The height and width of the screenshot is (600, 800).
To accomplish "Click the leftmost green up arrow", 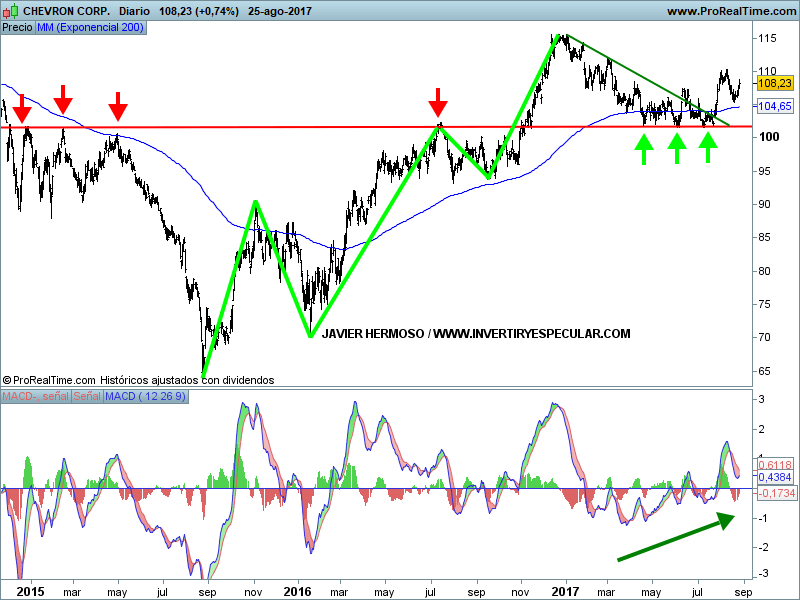I will tap(644, 149).
